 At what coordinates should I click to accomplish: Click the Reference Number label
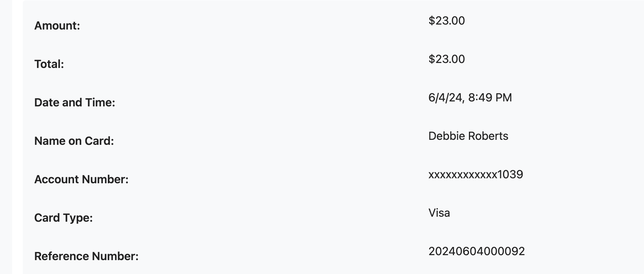click(86, 256)
